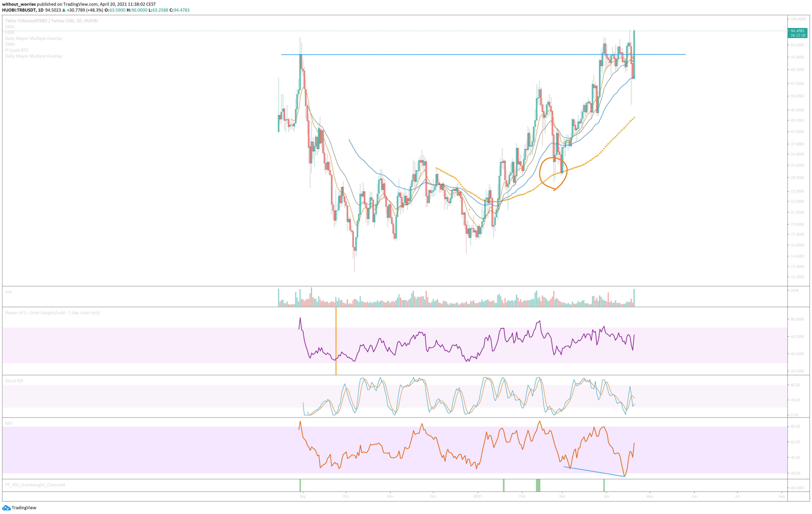The width and height of the screenshot is (812, 514).
Task: Click the 37.0000 price axis label
Action: coord(797,144)
